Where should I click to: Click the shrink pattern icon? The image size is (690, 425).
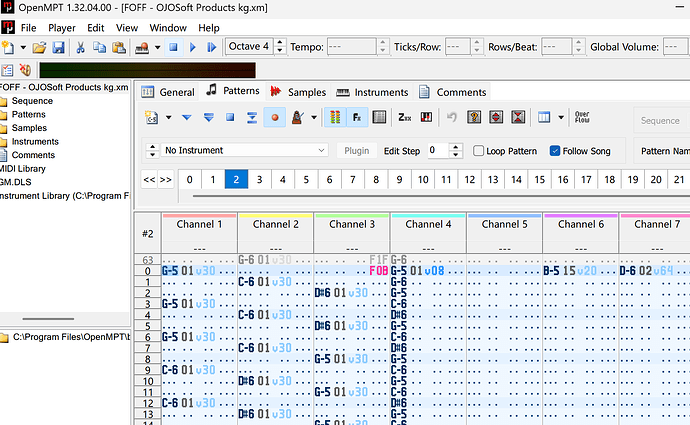point(518,117)
